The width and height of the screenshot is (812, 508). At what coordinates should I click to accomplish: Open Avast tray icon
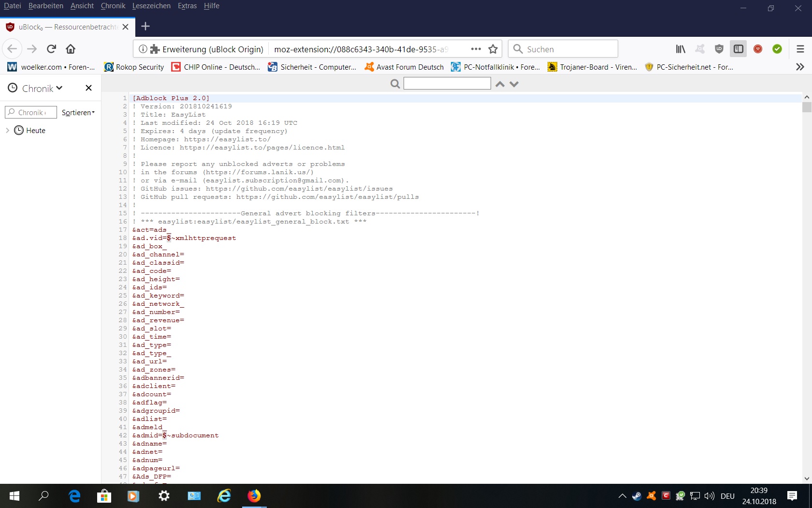click(x=652, y=496)
